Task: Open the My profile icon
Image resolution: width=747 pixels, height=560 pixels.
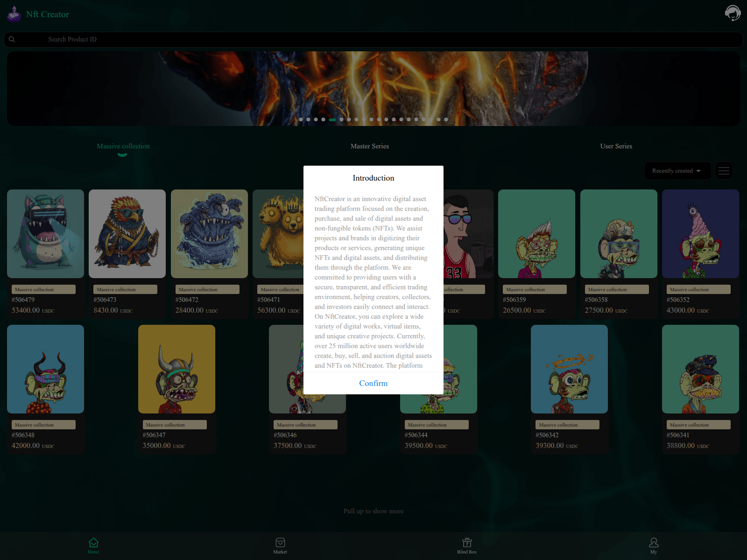Action: 654,543
